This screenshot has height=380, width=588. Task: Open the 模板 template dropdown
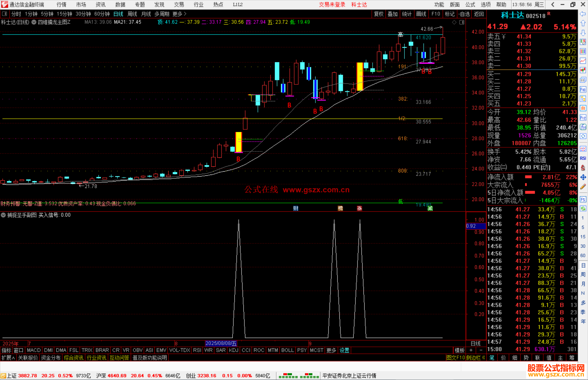click(x=460, y=350)
